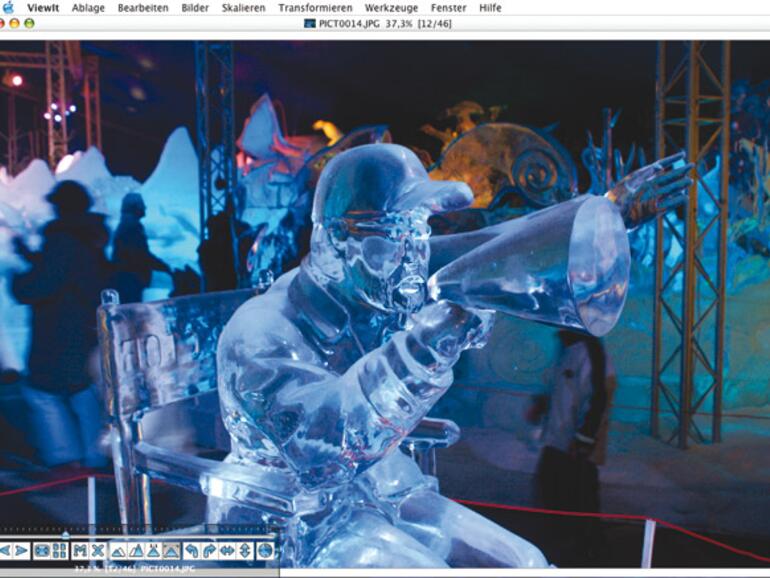Open the Apple menu

9,7
